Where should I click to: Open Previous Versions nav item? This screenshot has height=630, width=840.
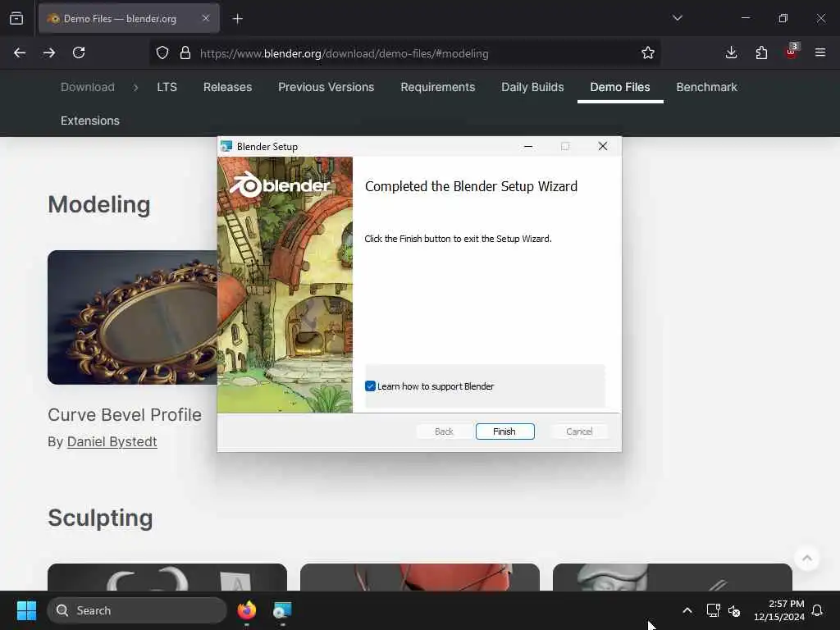coord(326,87)
